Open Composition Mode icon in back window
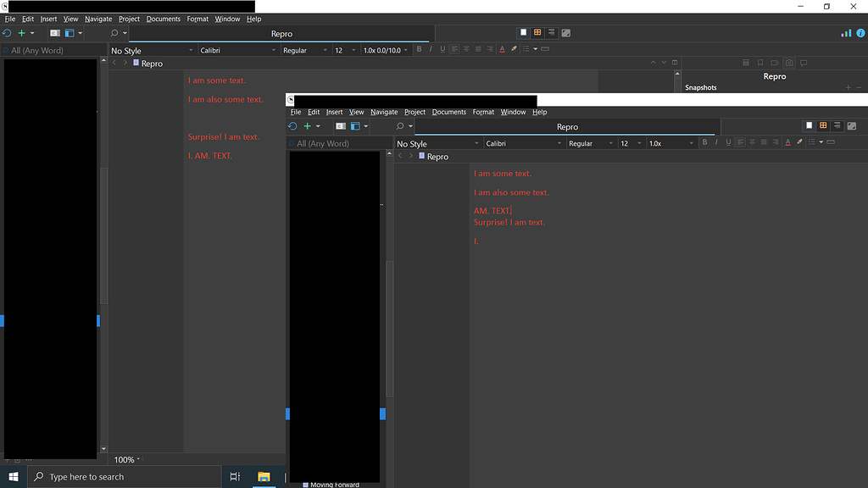This screenshot has width=868, height=488. tap(565, 33)
